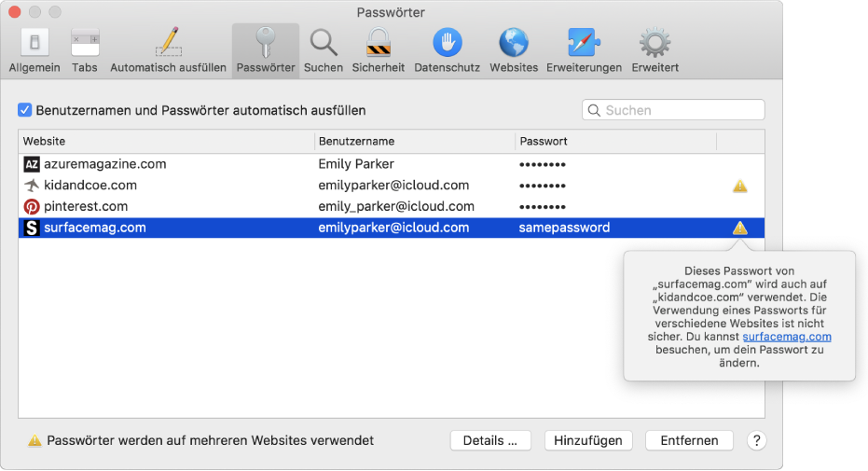868x471 pixels.
Task: Select the surfacemag.com row
Action: (392, 228)
